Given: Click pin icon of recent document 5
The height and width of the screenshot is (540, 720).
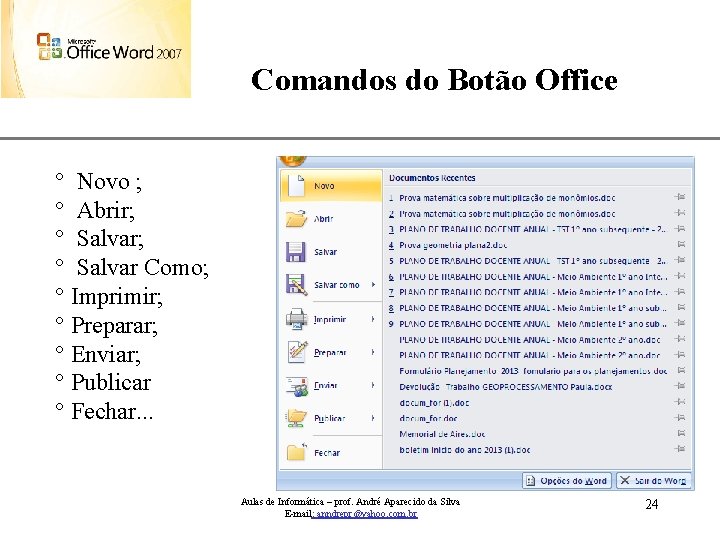Looking at the screenshot, I should click(x=680, y=260).
